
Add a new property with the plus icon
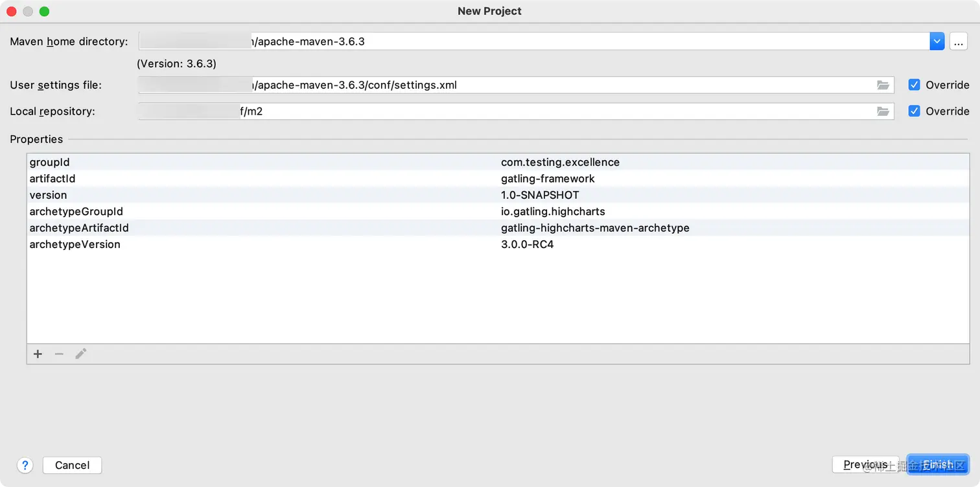pos(38,354)
